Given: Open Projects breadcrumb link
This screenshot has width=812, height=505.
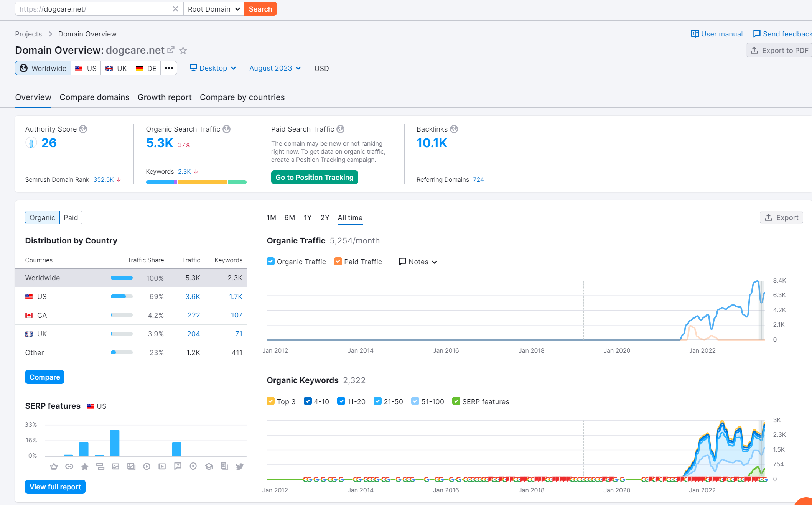Looking at the screenshot, I should 28,34.
